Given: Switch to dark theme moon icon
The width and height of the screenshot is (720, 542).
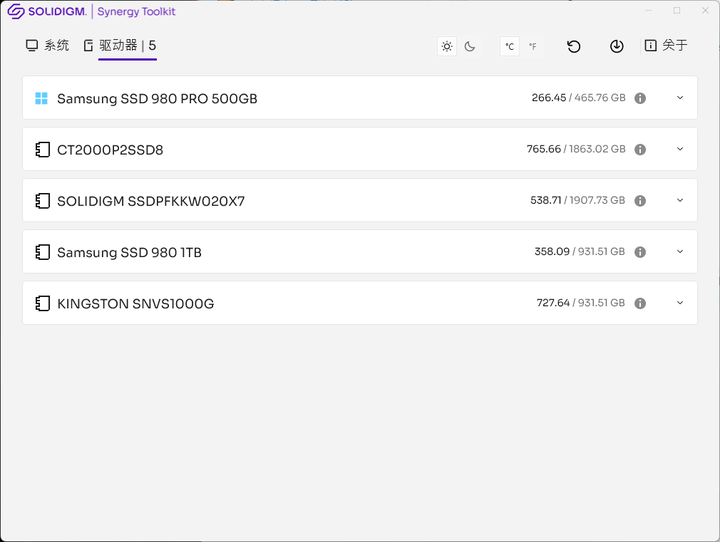Looking at the screenshot, I should tap(470, 46).
